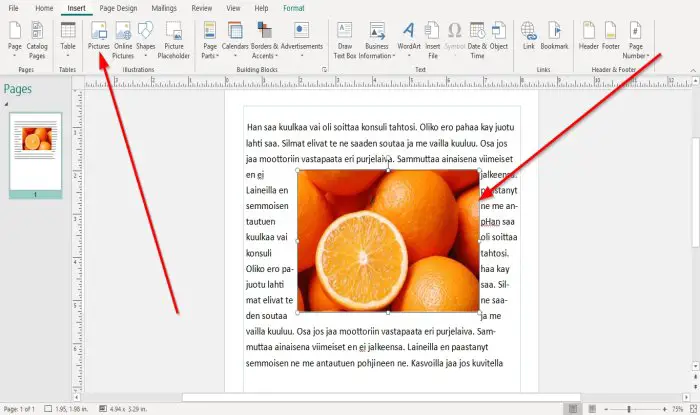Insert a Picture Placeholder
Image resolution: width=700 pixels, height=415 pixels.
(174, 40)
